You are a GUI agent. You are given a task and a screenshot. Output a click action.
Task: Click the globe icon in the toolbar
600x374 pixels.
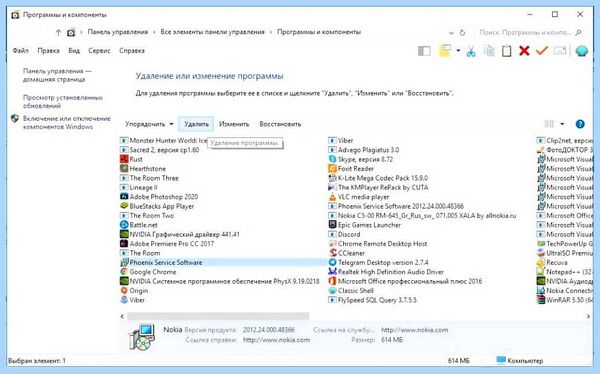pyautogui.click(x=582, y=51)
